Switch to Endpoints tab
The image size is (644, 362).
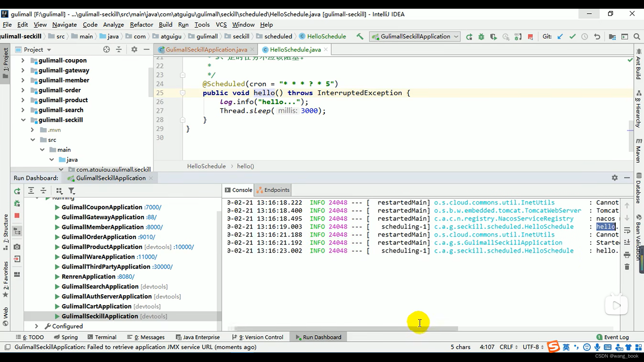pos(273,190)
